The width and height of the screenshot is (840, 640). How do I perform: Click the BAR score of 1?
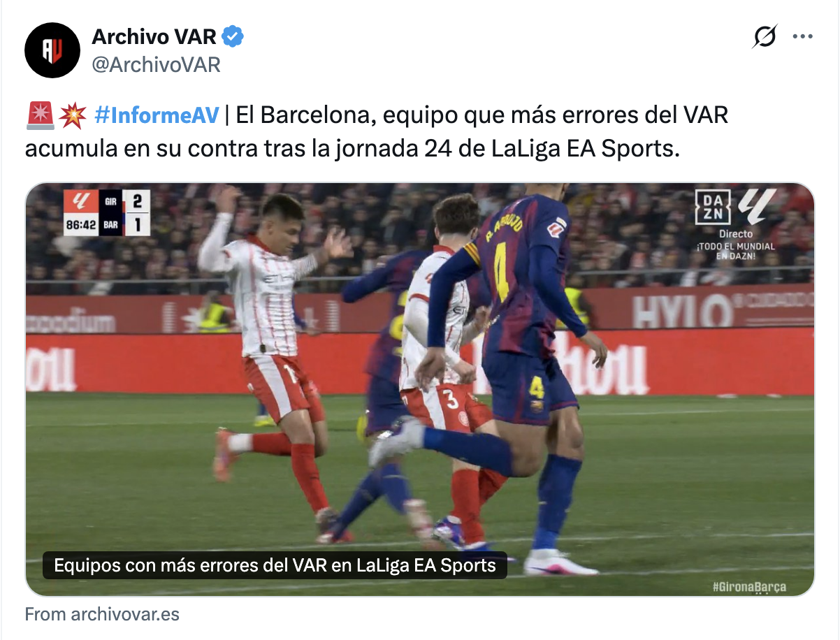pos(137,224)
